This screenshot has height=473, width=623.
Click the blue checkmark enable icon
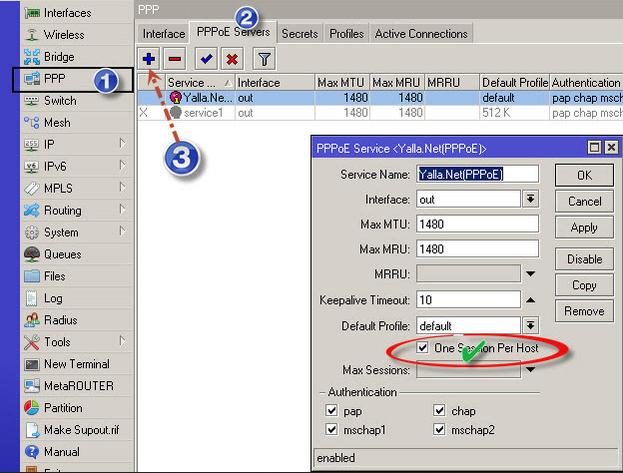tap(206, 59)
